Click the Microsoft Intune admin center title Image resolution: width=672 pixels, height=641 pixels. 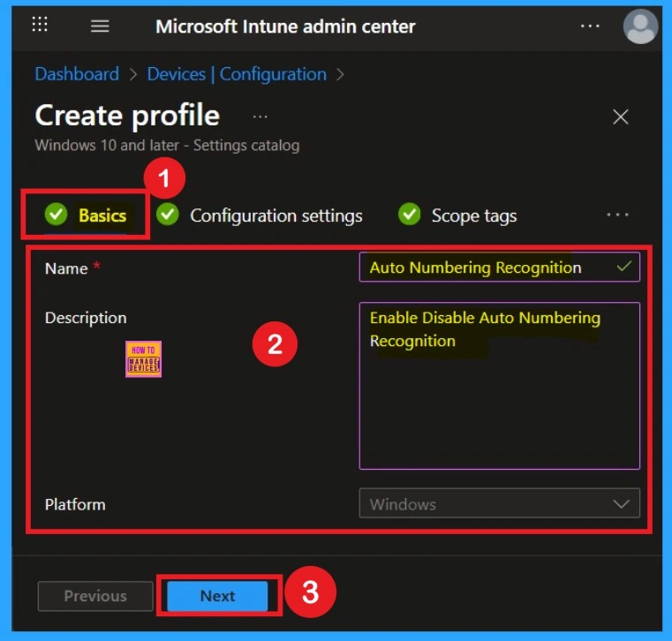coord(285,26)
